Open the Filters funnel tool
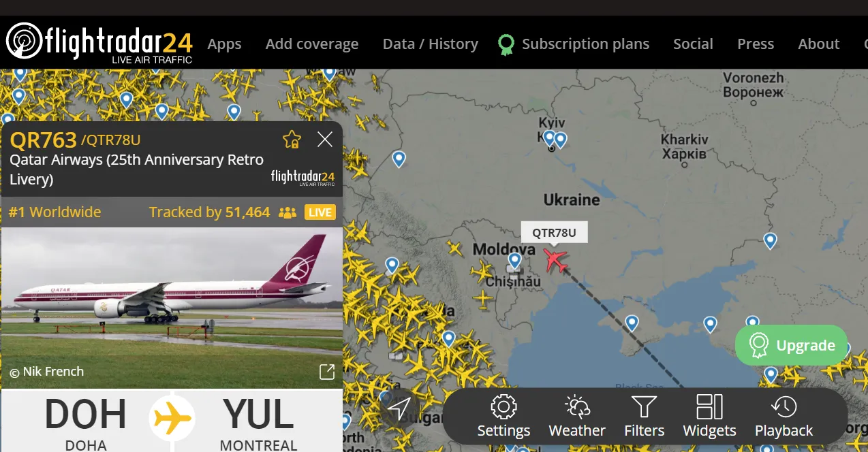Image resolution: width=868 pixels, height=452 pixels. pyautogui.click(x=644, y=416)
